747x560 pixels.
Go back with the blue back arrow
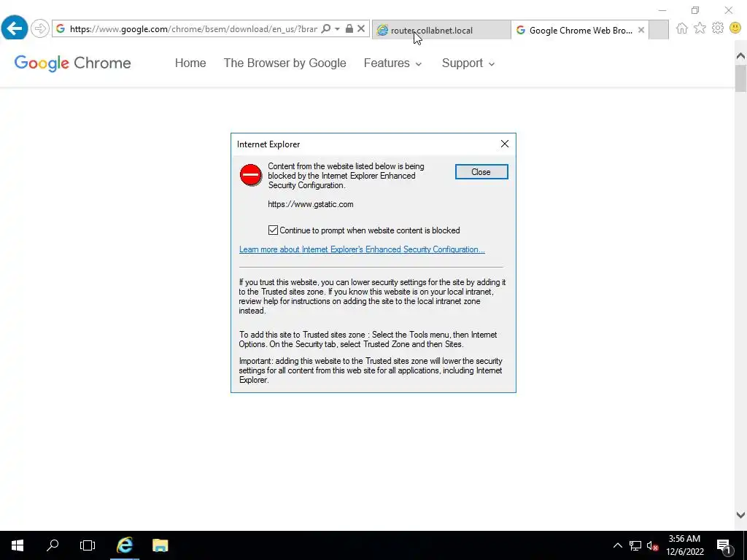(x=15, y=28)
